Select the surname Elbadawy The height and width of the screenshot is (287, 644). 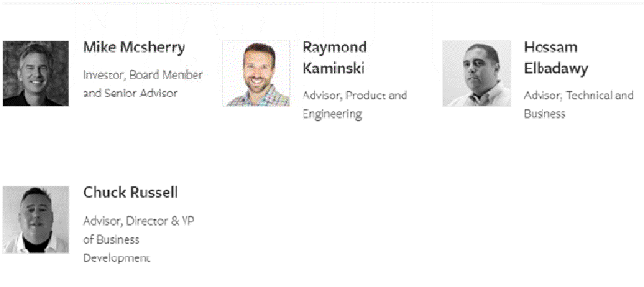click(555, 68)
